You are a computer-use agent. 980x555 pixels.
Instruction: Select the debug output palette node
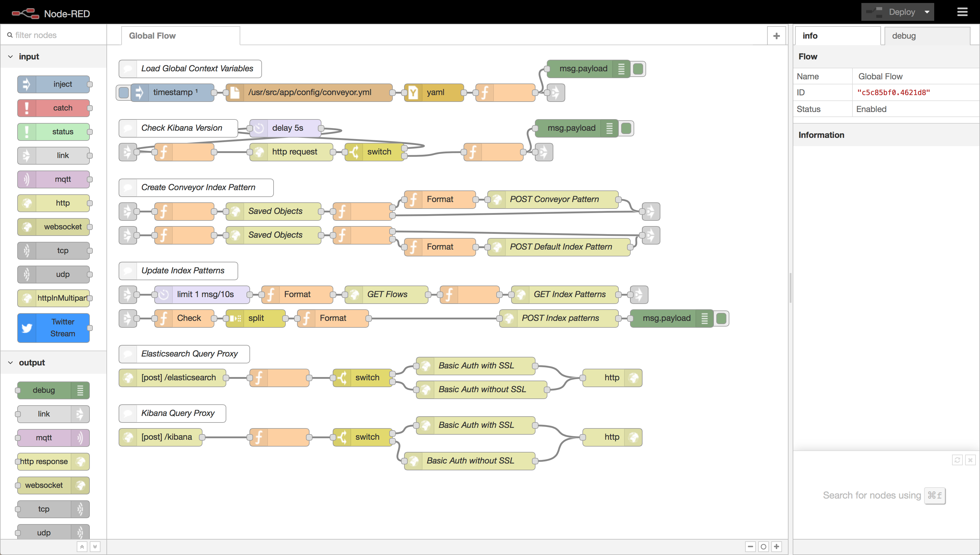click(54, 390)
